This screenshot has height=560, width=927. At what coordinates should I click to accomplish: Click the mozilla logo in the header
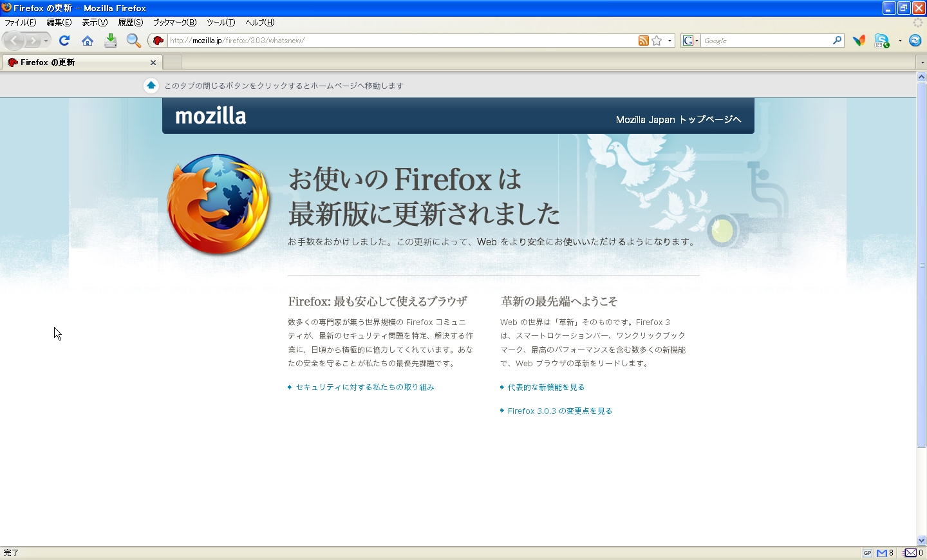click(211, 116)
